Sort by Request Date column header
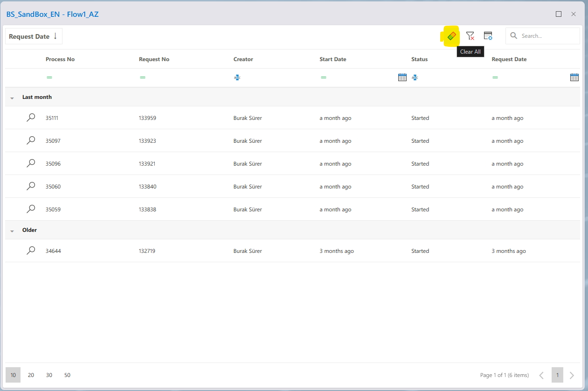588x391 pixels. coord(509,59)
